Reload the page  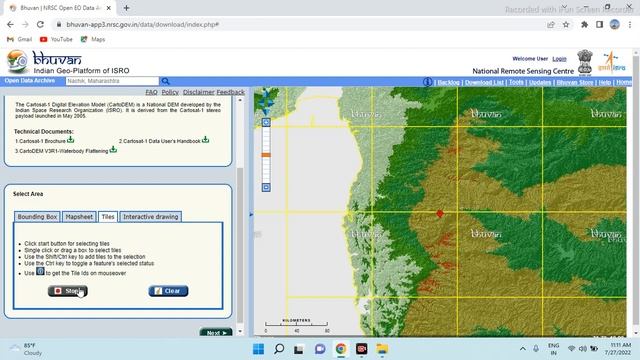point(40,24)
